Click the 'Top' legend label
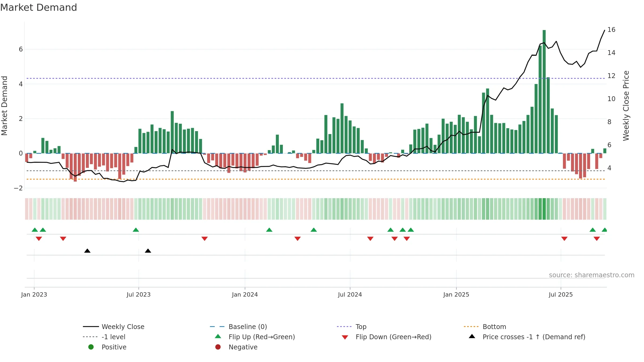Image resolution: width=644 pixels, height=362 pixels. click(361, 327)
